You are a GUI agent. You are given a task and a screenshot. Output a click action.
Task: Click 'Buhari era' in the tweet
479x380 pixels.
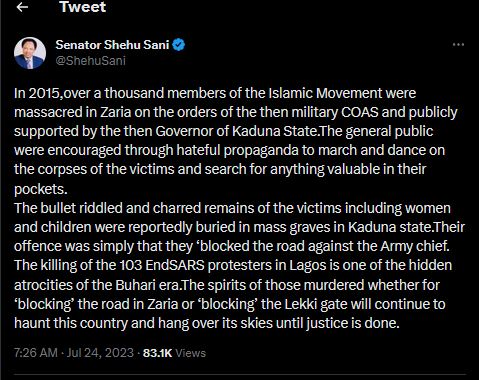(x=148, y=285)
